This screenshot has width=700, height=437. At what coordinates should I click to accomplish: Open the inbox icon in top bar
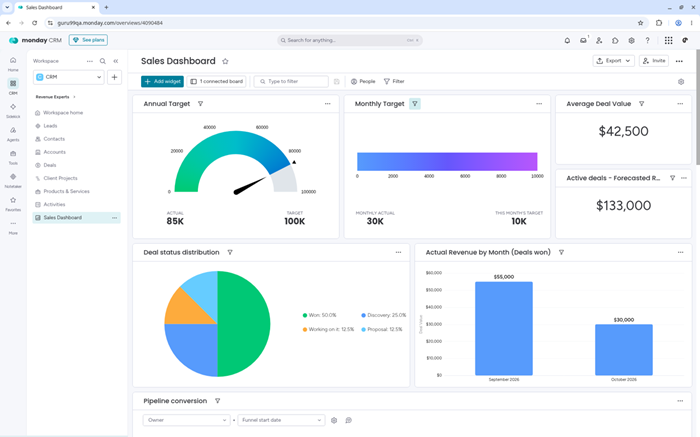pyautogui.click(x=583, y=40)
